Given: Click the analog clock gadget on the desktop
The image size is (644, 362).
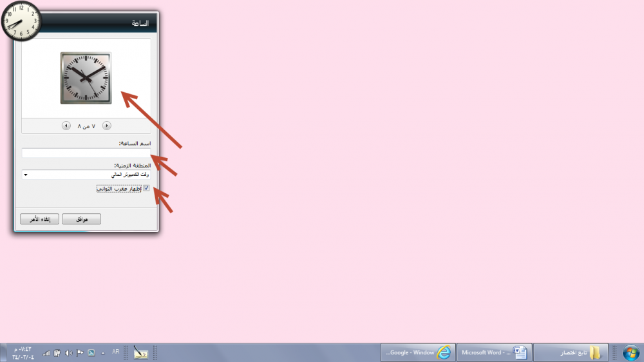Looking at the screenshot, I should [x=21, y=22].
